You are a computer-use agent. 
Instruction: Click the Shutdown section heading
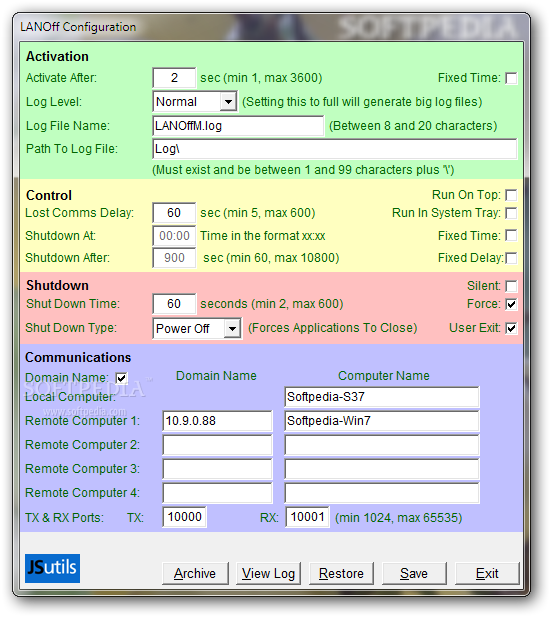pos(57,285)
